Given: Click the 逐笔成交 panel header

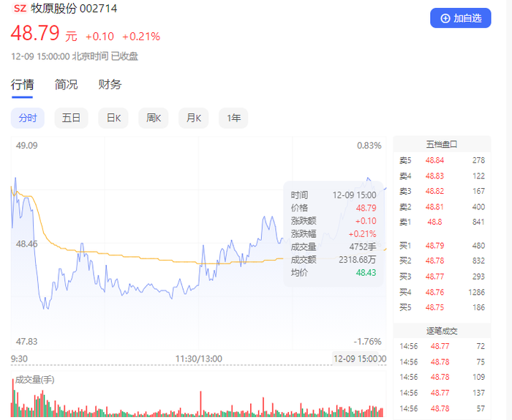Looking at the screenshot, I should [442, 331].
